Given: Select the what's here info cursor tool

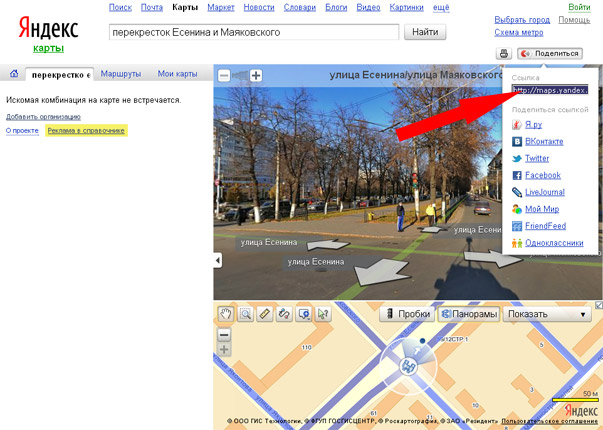Looking at the screenshot, I should 323,314.
